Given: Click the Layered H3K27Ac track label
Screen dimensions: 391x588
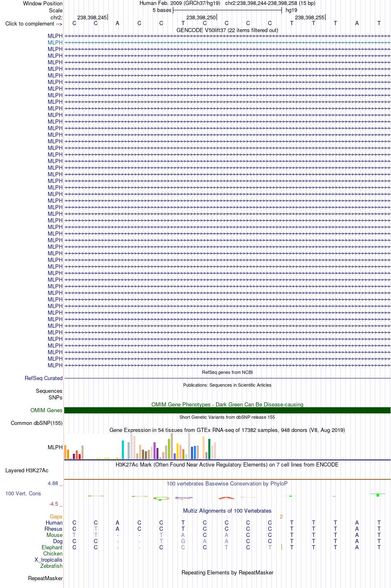Looking at the screenshot, I should coord(27,470).
